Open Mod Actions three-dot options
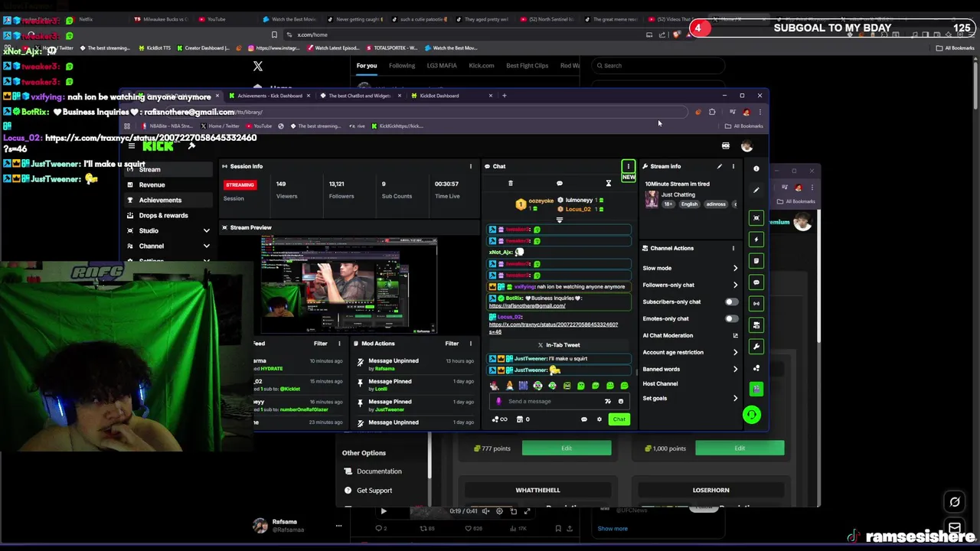The height and width of the screenshot is (551, 980). 471,344
